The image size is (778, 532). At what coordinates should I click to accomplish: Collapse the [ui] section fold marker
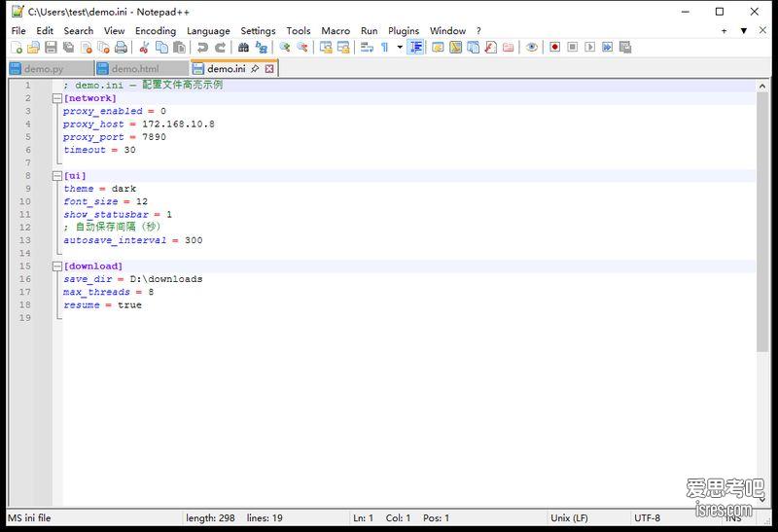57,176
